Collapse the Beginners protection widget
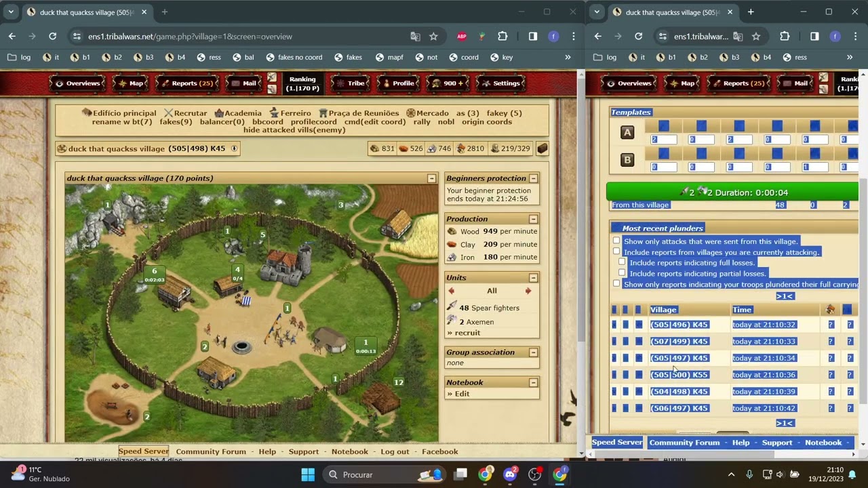 pyautogui.click(x=534, y=178)
